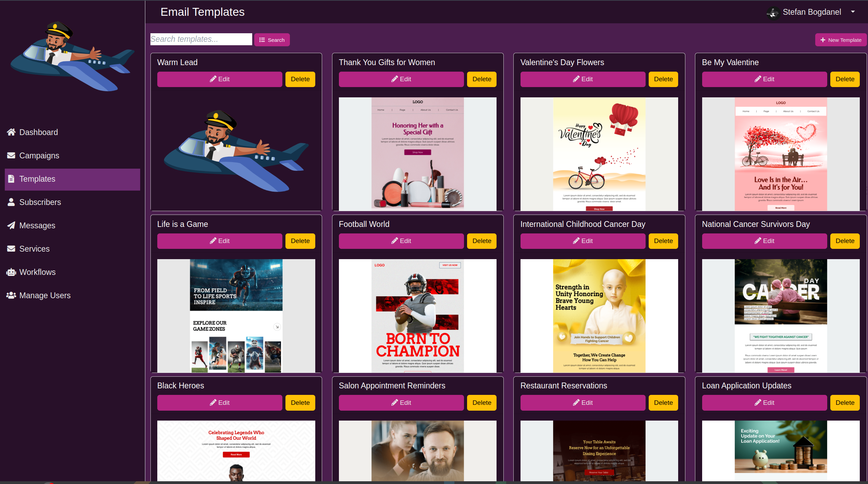868x484 pixels.
Task: Click Loan Application Updates preview image
Action: point(781,451)
